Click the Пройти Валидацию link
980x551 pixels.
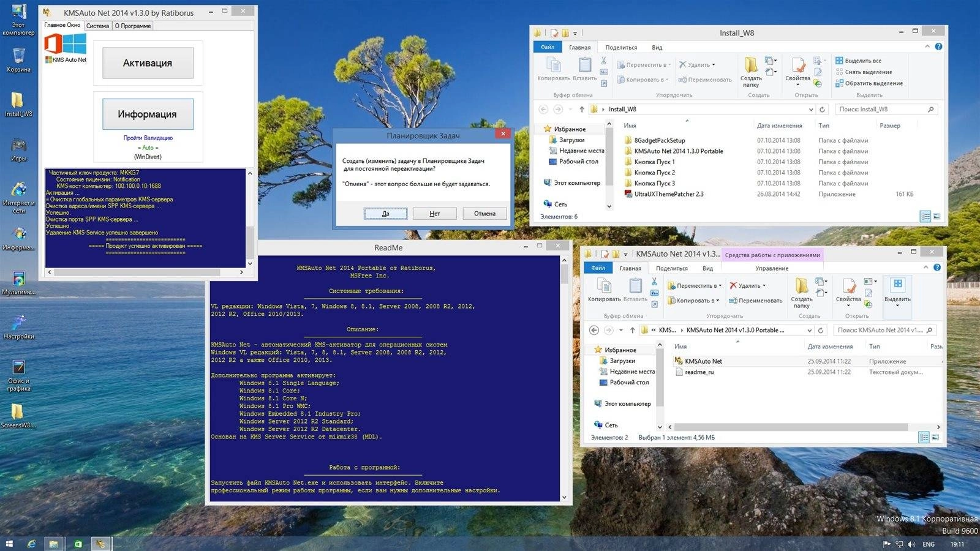coord(148,138)
